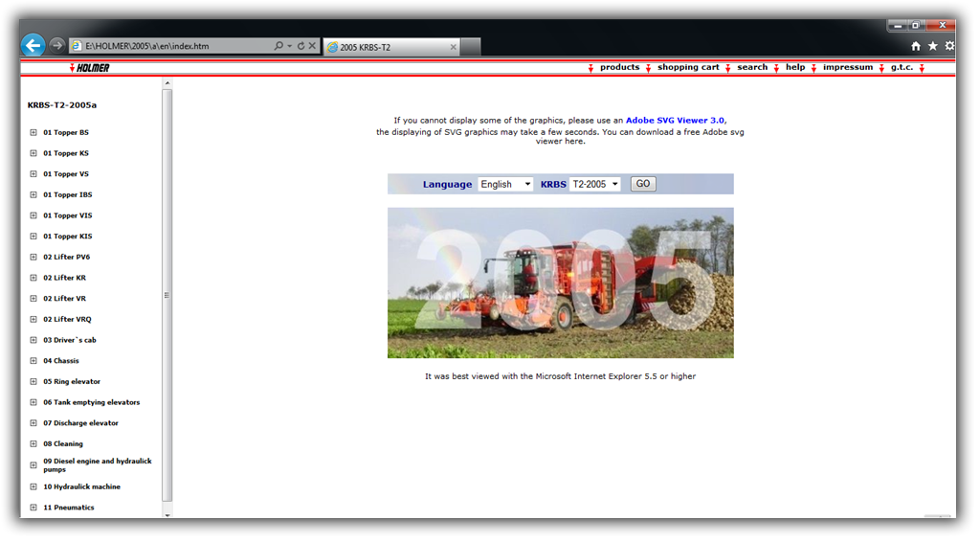Open the help menu item

coord(795,67)
